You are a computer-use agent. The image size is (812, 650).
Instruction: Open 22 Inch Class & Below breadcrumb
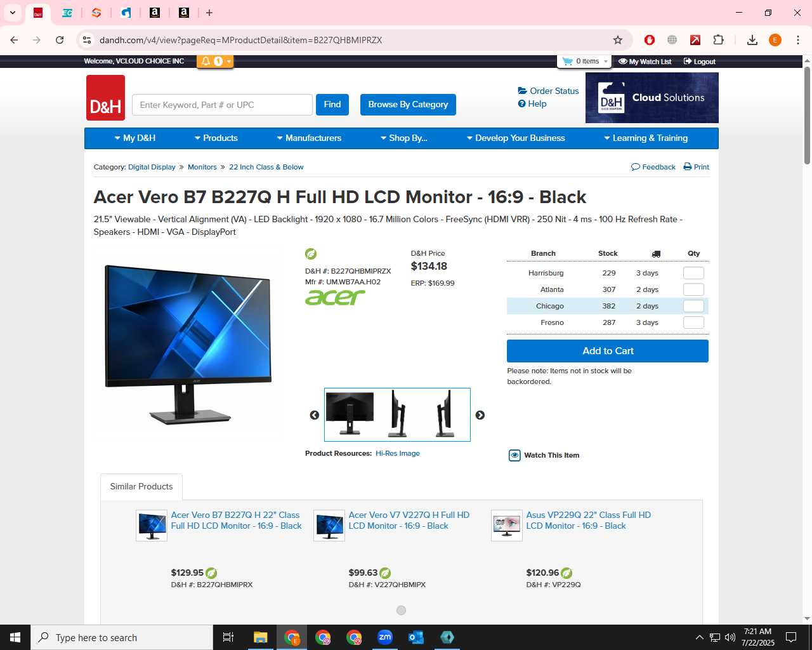pos(266,167)
